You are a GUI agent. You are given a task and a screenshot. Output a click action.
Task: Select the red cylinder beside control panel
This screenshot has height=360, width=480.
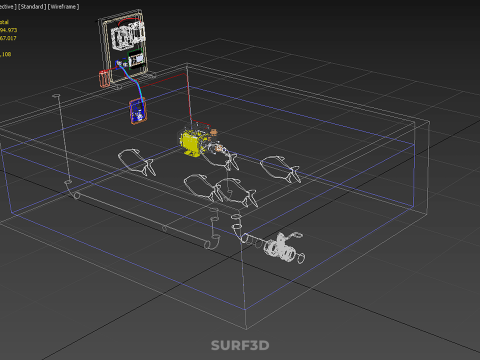[105, 79]
